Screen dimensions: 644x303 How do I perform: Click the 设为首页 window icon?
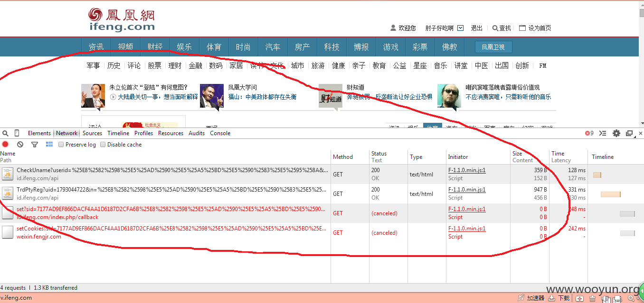coord(522,28)
